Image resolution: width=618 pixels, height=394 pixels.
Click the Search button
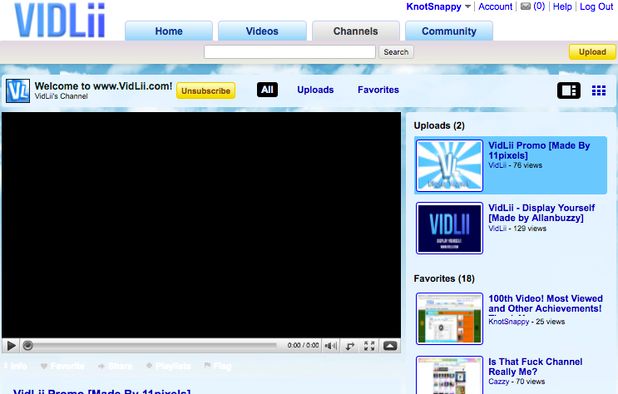point(396,52)
